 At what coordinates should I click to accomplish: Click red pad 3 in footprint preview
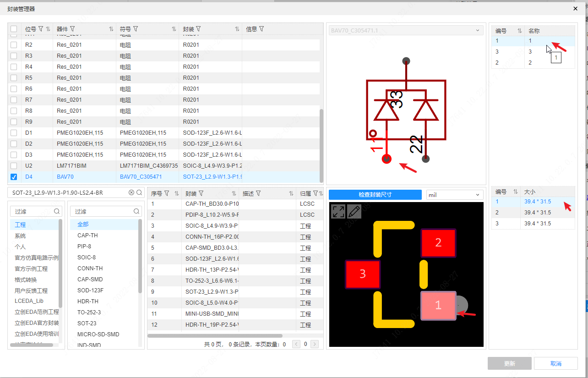click(363, 274)
